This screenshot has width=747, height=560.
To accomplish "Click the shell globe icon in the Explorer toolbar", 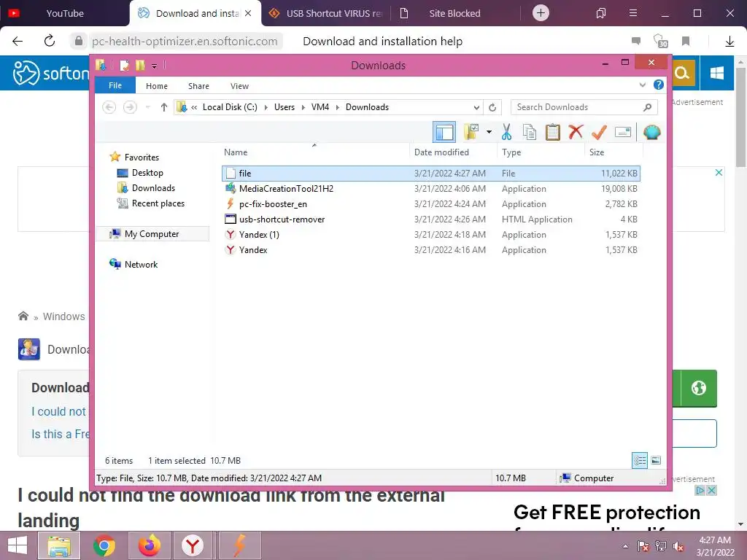I will [651, 132].
